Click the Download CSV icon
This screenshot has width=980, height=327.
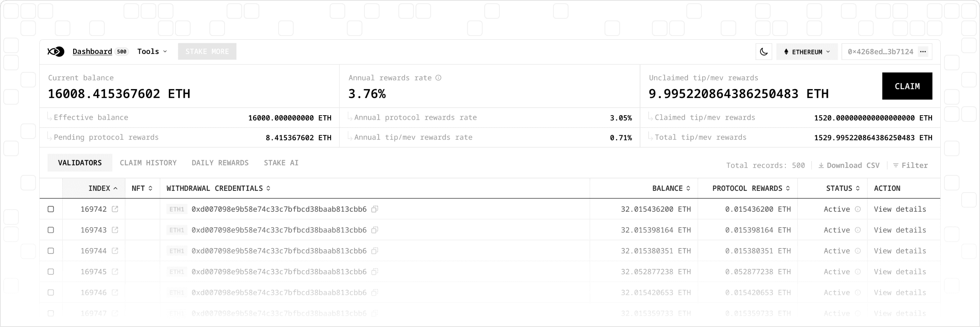tap(821, 165)
